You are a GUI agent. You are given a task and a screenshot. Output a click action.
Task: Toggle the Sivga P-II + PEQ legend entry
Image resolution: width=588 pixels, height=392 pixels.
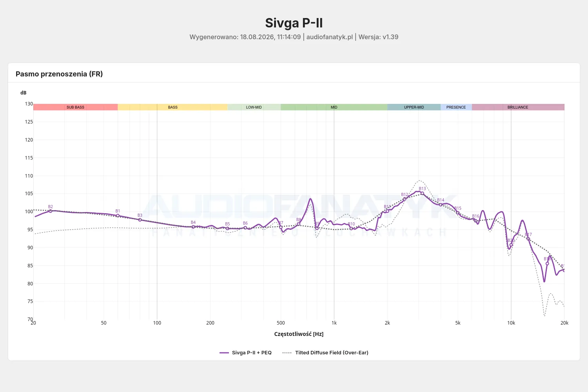(x=246, y=353)
